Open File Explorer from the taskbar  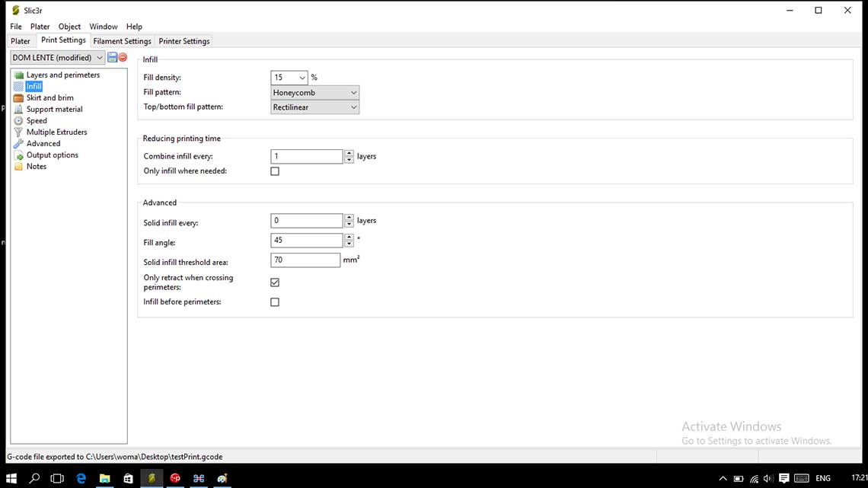click(x=104, y=478)
